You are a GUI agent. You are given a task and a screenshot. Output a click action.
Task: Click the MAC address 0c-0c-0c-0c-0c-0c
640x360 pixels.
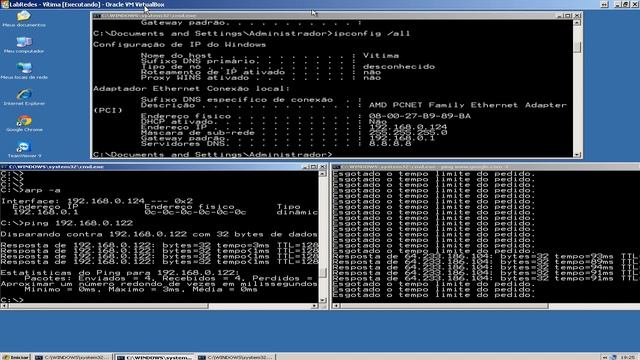click(195, 212)
